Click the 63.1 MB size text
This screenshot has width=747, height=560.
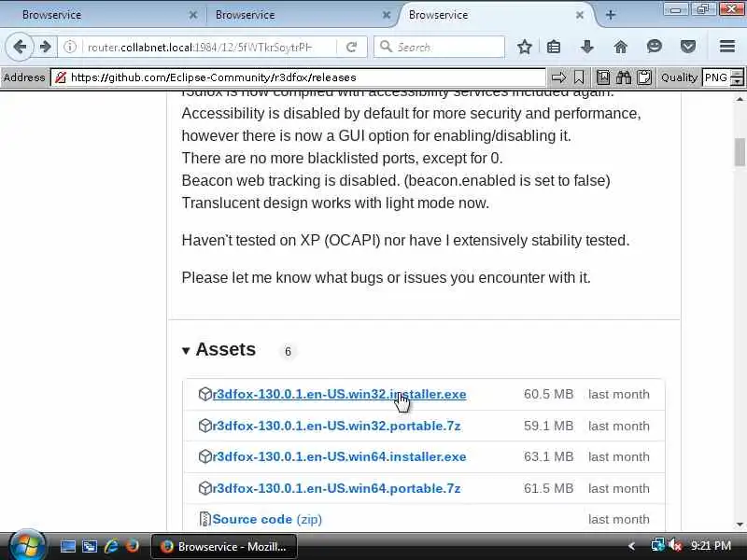click(548, 456)
